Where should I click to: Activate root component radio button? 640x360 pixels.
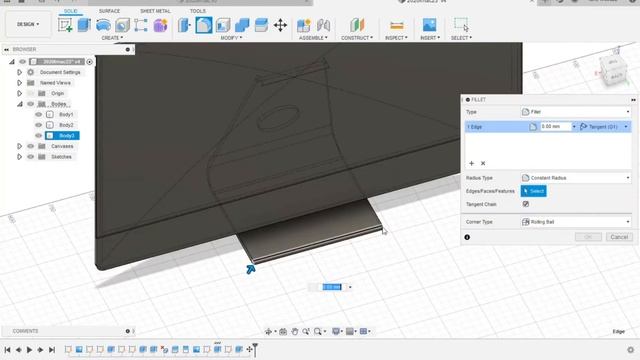point(89,62)
